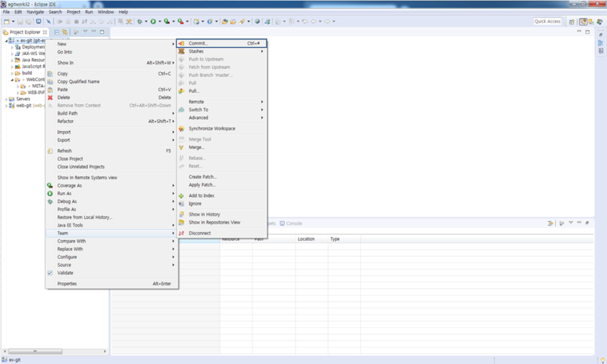Viewport: 607px width, 364px height.
Task: Select Commit... in Team submenu
Action: point(221,43)
